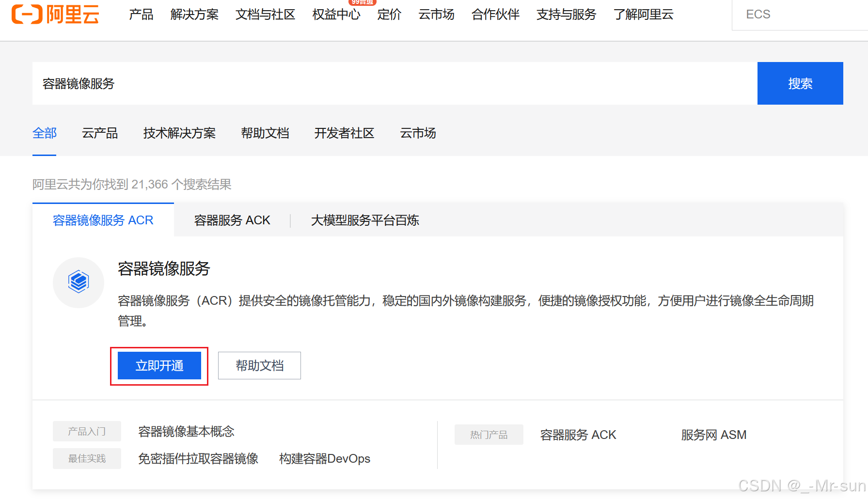
Task: Click the ACR description paragraph text
Action: [466, 311]
